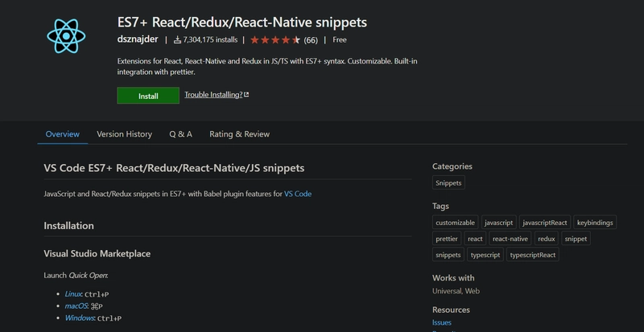Click the Universal, Web text

[x=456, y=291]
